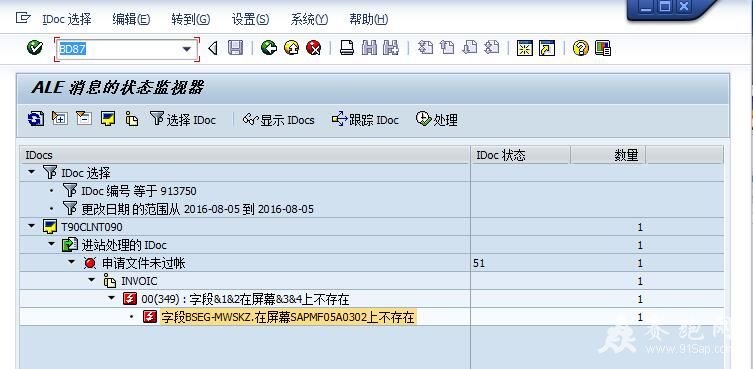Select row IDoc 编号 等于 913750

(x=139, y=191)
